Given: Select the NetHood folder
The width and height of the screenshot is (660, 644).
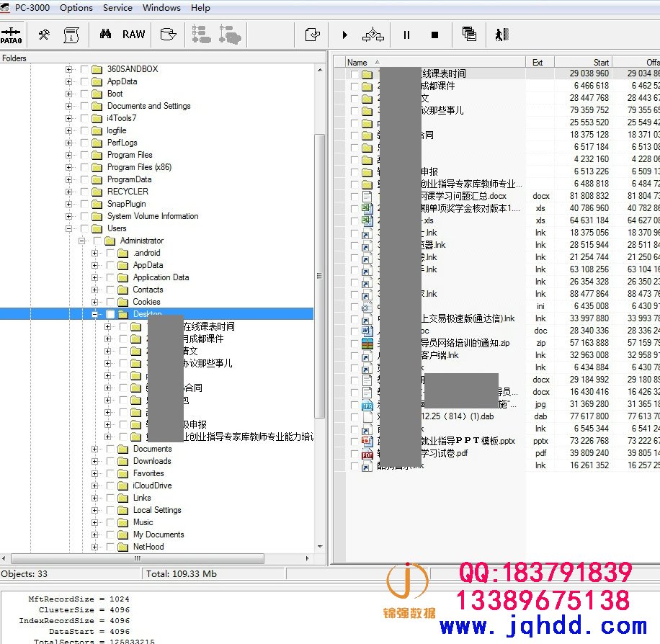Looking at the screenshot, I should click(x=148, y=547).
